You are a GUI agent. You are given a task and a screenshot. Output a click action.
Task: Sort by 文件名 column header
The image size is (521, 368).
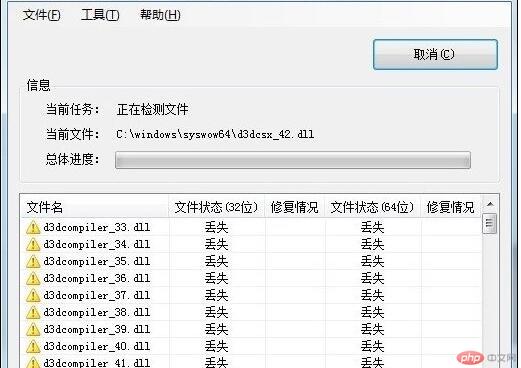[95, 207]
